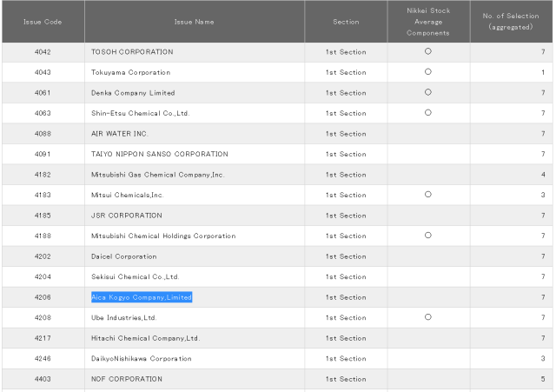Click Nikkei component circle for Tokuyama Corporation
Viewport: 556px width, 392px height.
(428, 71)
